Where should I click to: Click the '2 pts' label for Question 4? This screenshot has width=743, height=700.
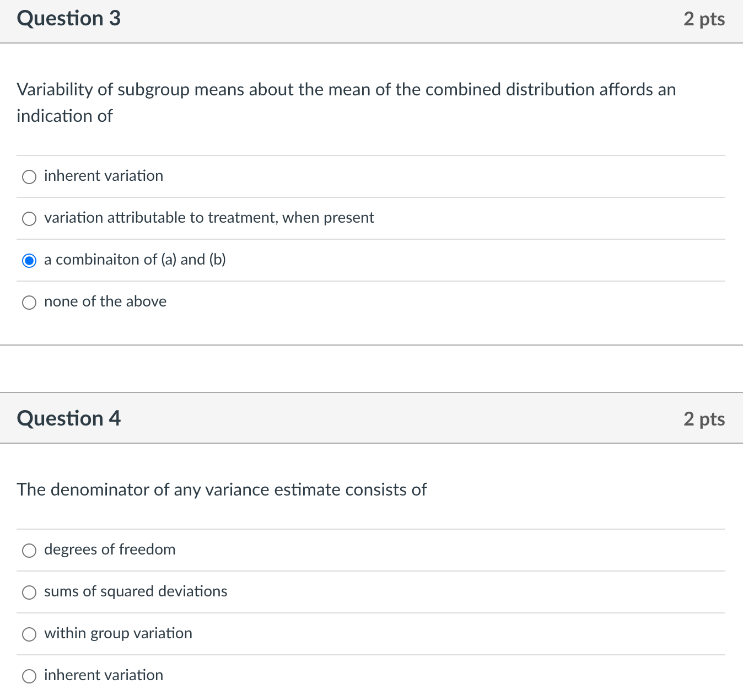pos(704,419)
